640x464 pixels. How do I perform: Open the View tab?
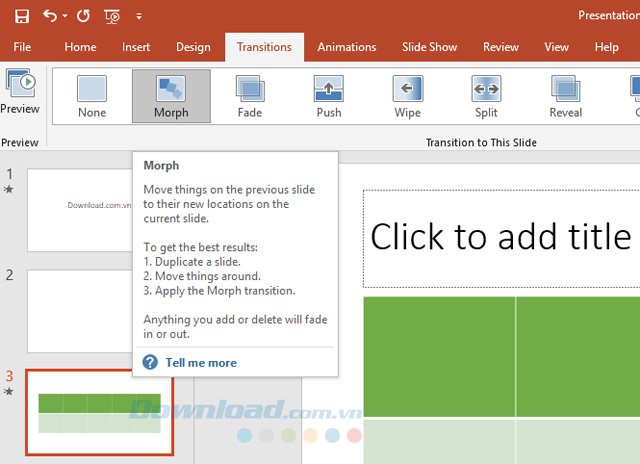[x=556, y=47]
